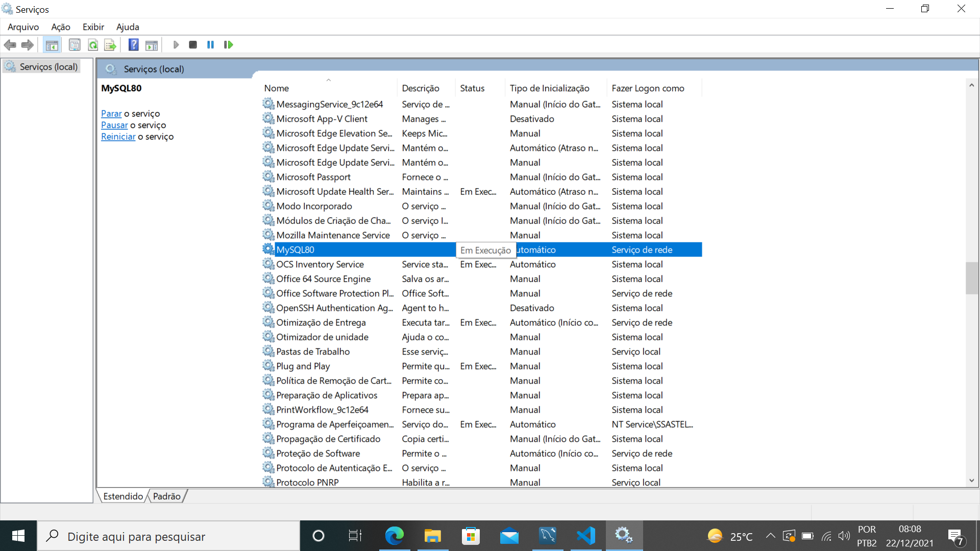Open Cortana circle icon on taskbar
This screenshot has width=980, height=551.
pos(318,536)
